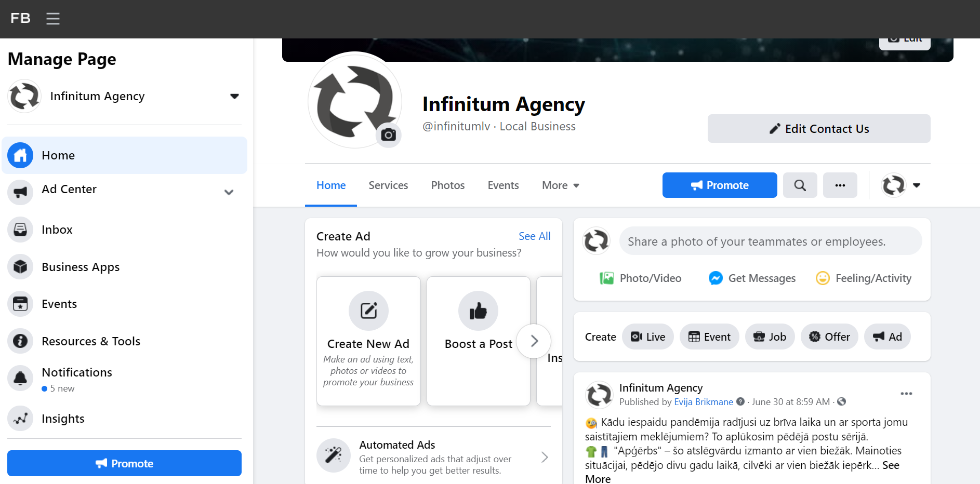980x484 pixels.
Task: Click the post author avatar thumbnail
Action: [599, 395]
